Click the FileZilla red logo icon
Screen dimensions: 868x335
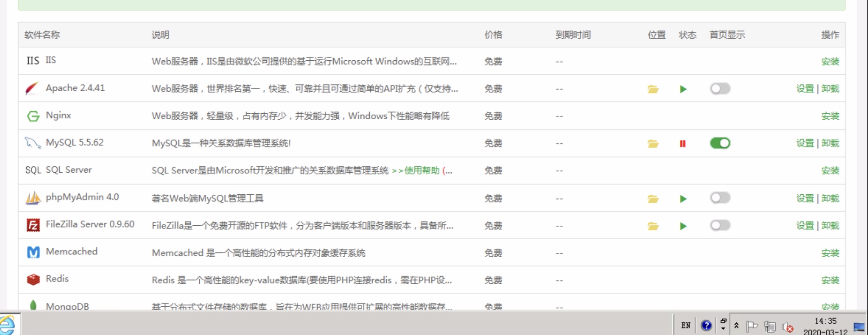click(x=33, y=225)
